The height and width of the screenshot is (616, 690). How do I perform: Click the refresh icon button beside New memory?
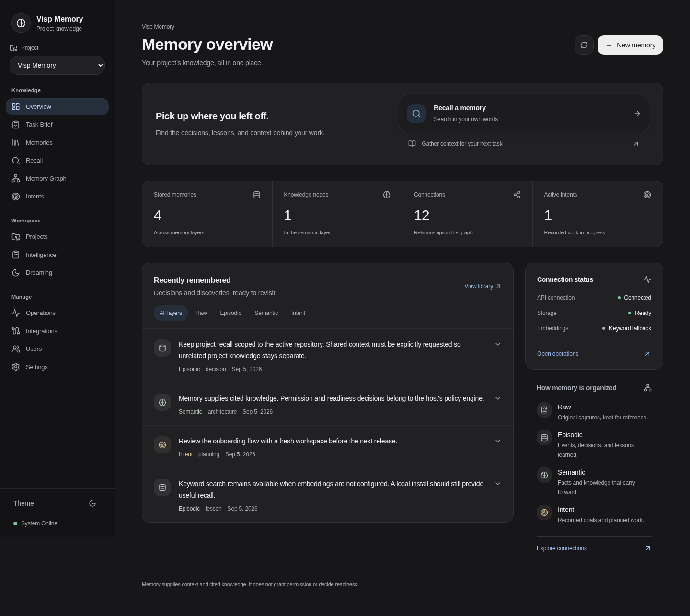point(584,45)
